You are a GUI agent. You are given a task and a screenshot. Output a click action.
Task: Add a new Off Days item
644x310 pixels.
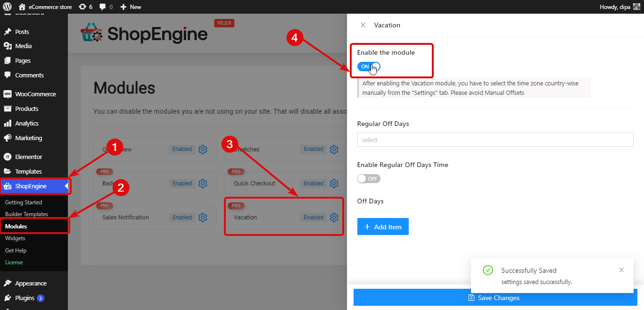pos(383,226)
